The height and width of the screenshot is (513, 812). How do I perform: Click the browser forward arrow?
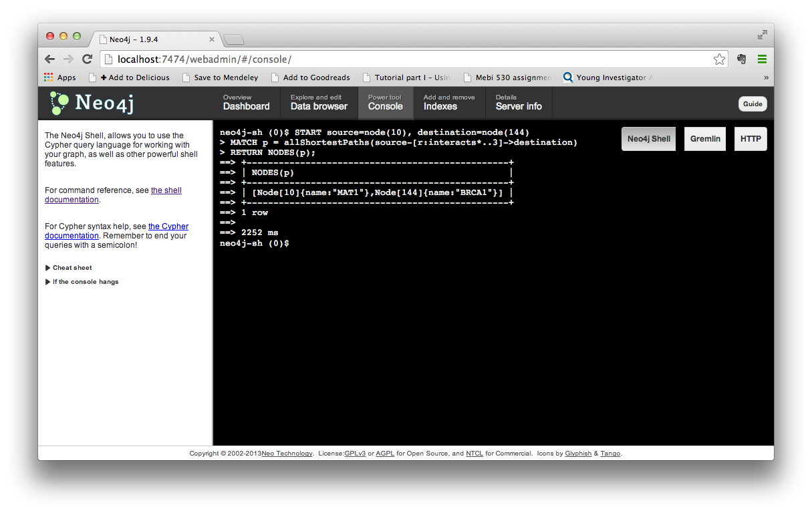click(x=68, y=59)
